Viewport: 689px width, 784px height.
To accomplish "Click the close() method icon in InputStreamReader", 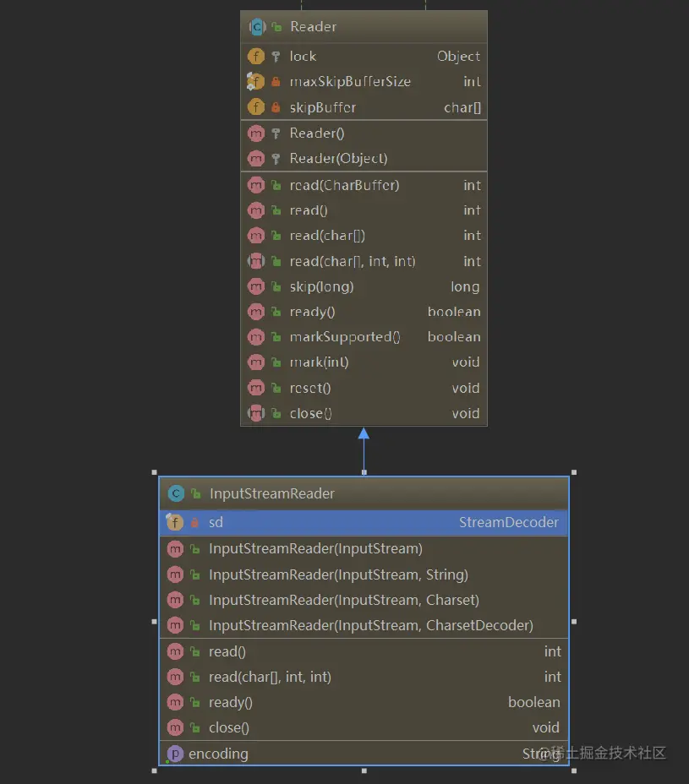I will [x=175, y=727].
